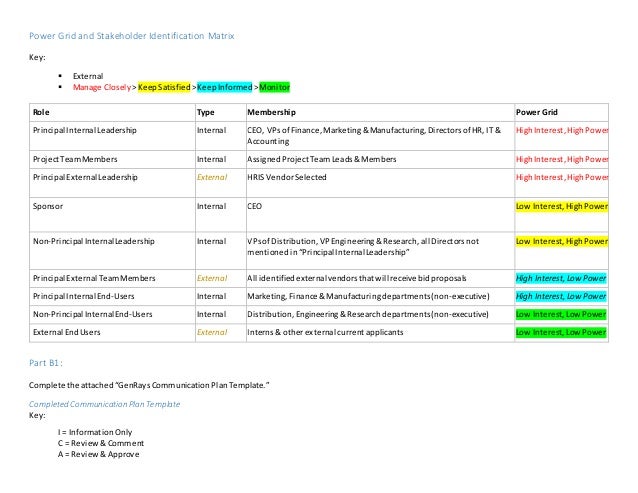Select the heading 'Power Grid and Stakeholder Identification Matrix'

pyautogui.click(x=131, y=36)
